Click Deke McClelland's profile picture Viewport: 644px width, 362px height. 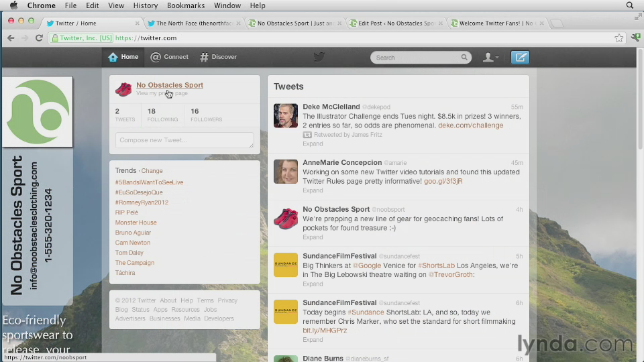pyautogui.click(x=286, y=116)
